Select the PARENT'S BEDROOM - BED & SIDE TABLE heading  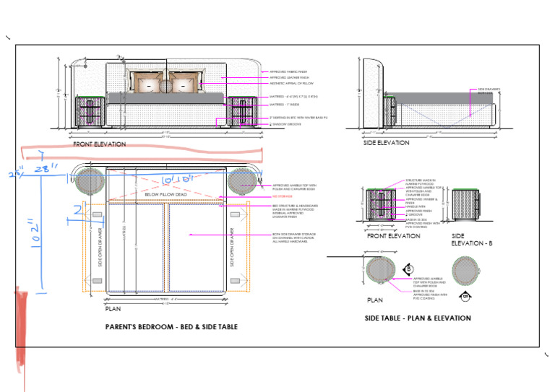tap(171, 327)
